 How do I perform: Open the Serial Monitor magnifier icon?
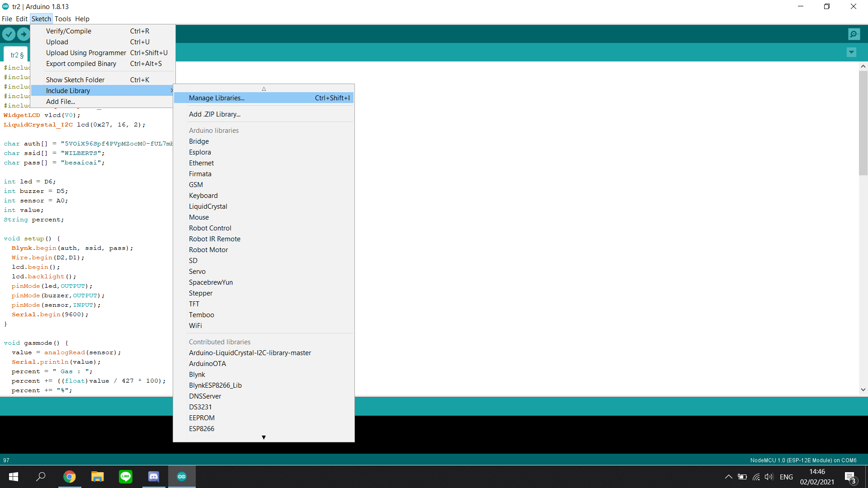(x=854, y=34)
